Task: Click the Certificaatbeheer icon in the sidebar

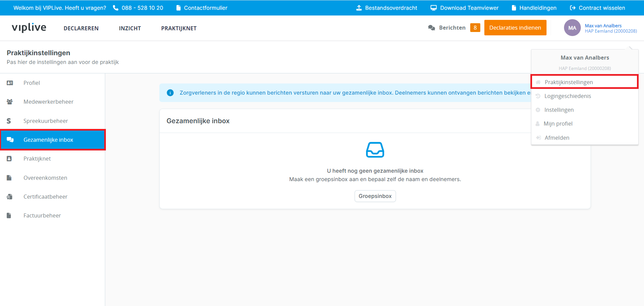Action: (10, 197)
